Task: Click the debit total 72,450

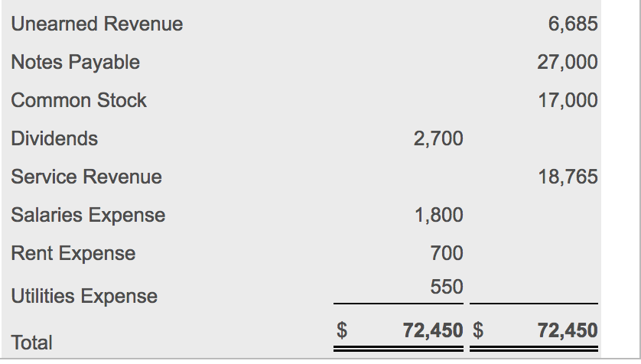Action: tap(433, 330)
